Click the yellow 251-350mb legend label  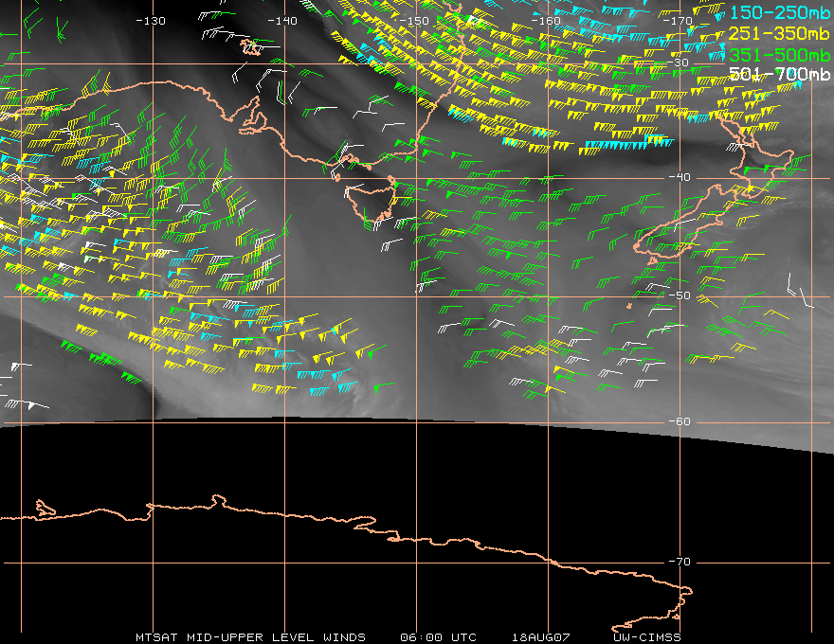pos(779,33)
